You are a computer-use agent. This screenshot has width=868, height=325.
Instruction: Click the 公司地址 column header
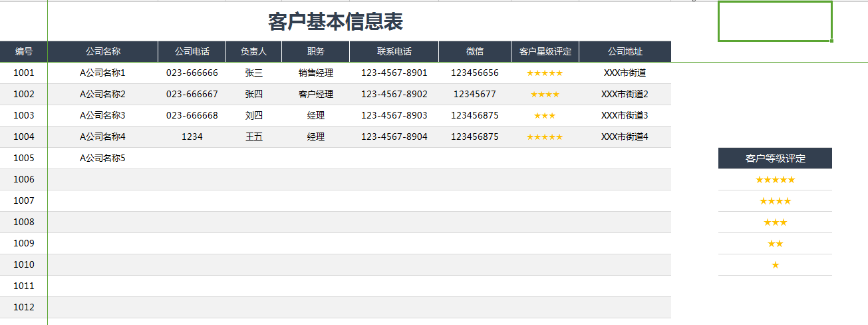(625, 51)
